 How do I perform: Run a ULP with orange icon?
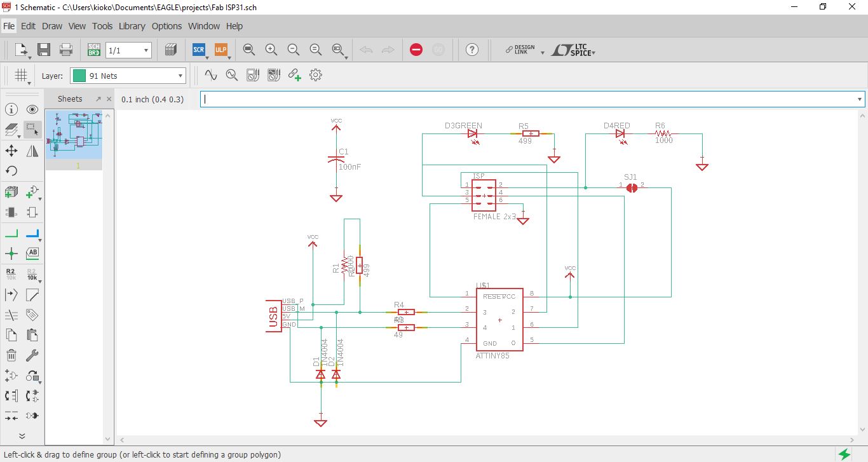[x=220, y=50]
